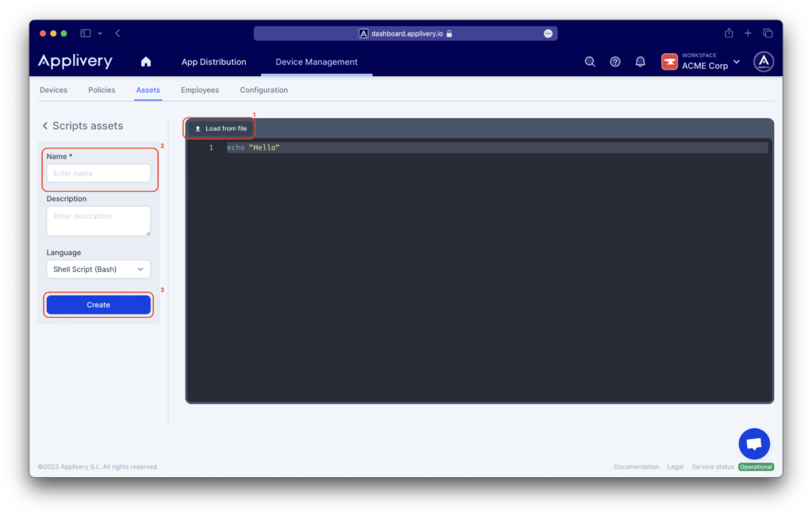Click the Applivery logo

click(x=75, y=61)
